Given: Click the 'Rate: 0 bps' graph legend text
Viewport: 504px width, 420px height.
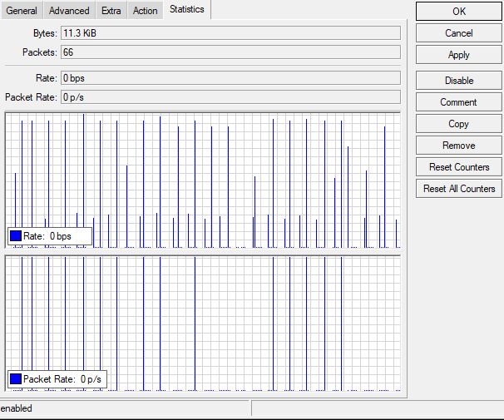Looking at the screenshot, I should tap(47, 236).
